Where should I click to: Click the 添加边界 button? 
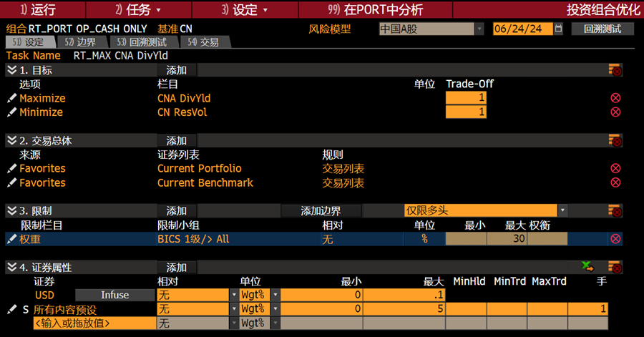click(x=321, y=211)
